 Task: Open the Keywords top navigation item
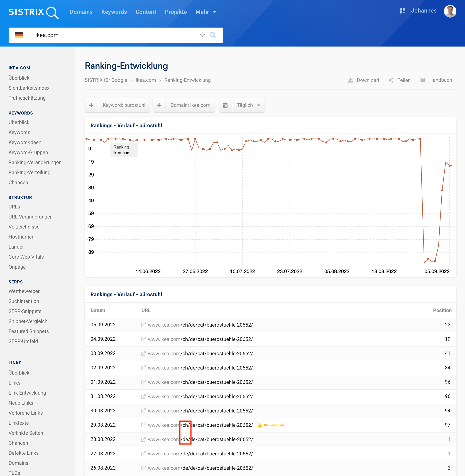(114, 12)
